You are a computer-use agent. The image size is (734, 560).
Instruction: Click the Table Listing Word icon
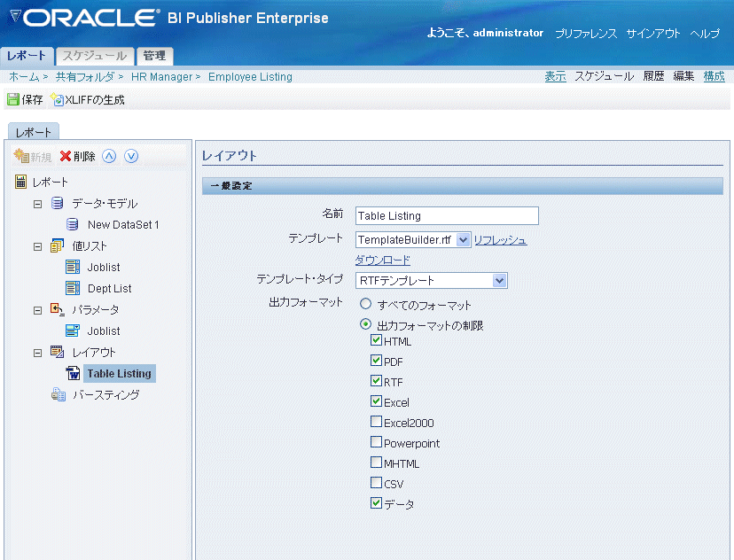(73, 373)
